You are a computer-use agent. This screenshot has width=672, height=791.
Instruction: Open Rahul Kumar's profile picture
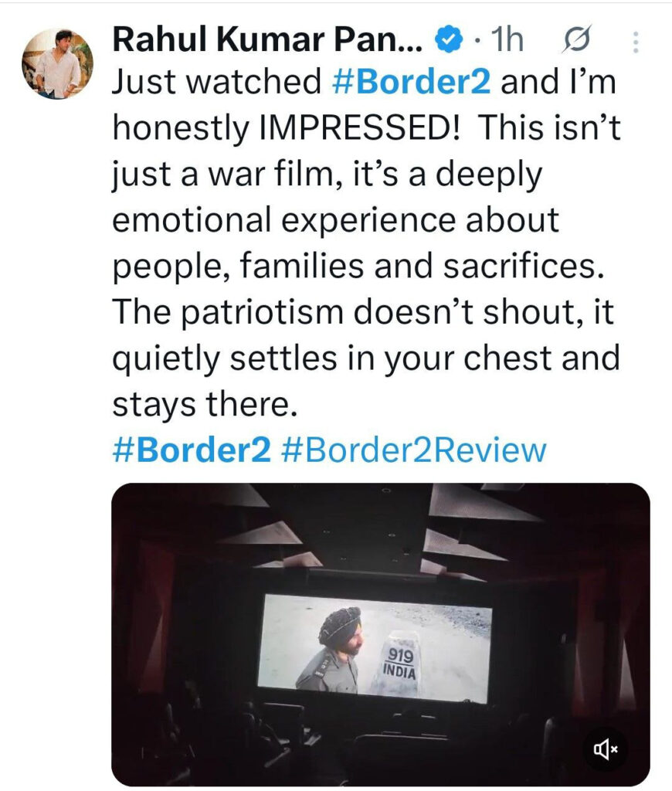(57, 63)
